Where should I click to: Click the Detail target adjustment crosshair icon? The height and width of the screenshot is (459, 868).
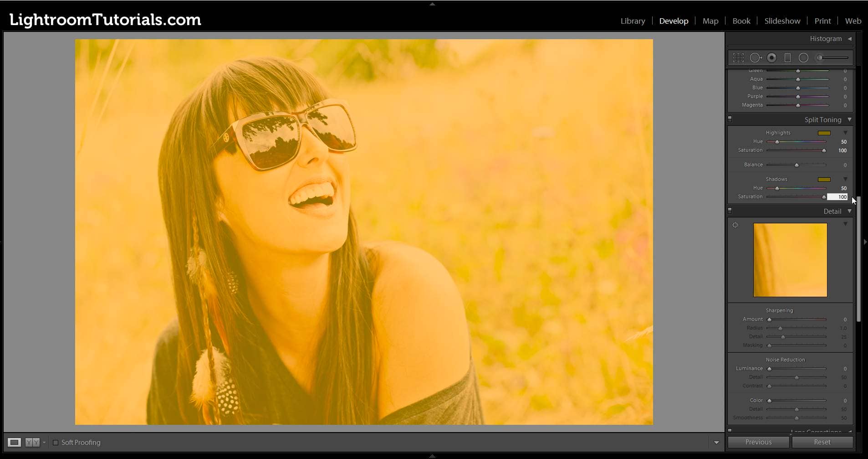click(x=735, y=225)
